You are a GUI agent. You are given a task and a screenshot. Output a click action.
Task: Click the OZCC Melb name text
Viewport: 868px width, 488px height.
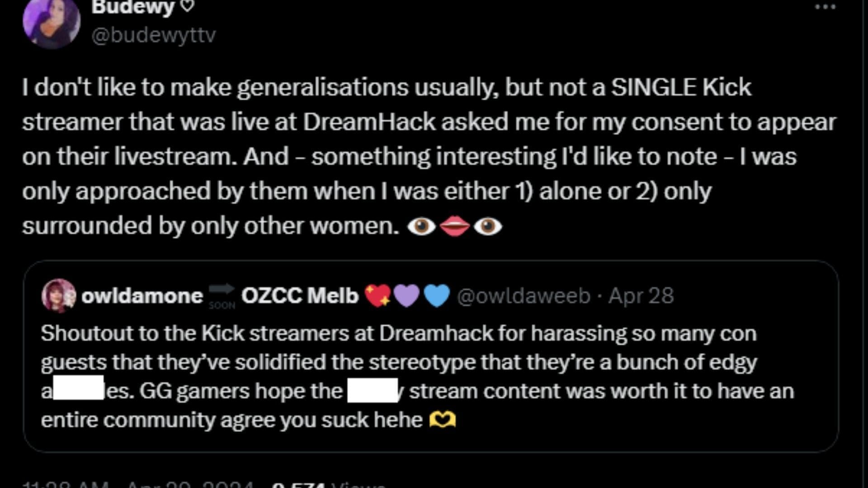click(x=299, y=296)
